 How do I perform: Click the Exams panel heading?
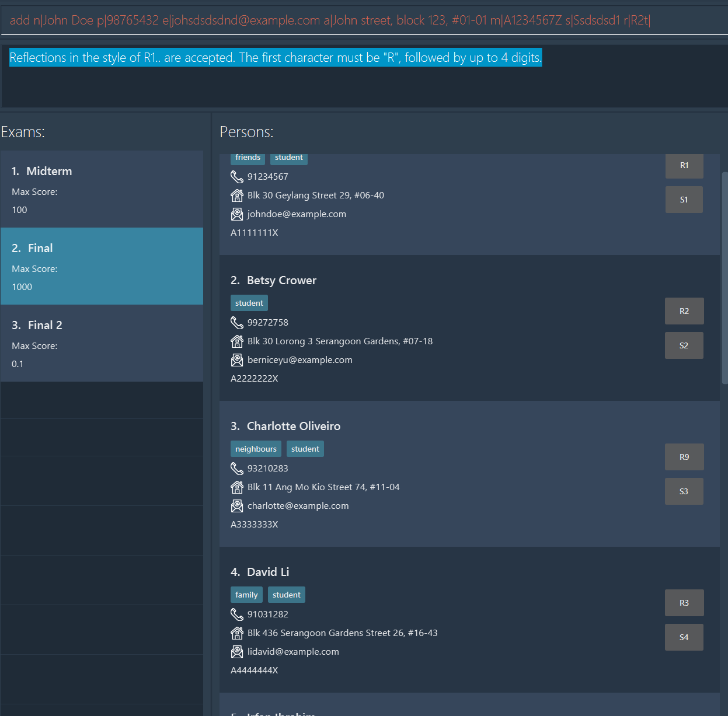coord(23,132)
